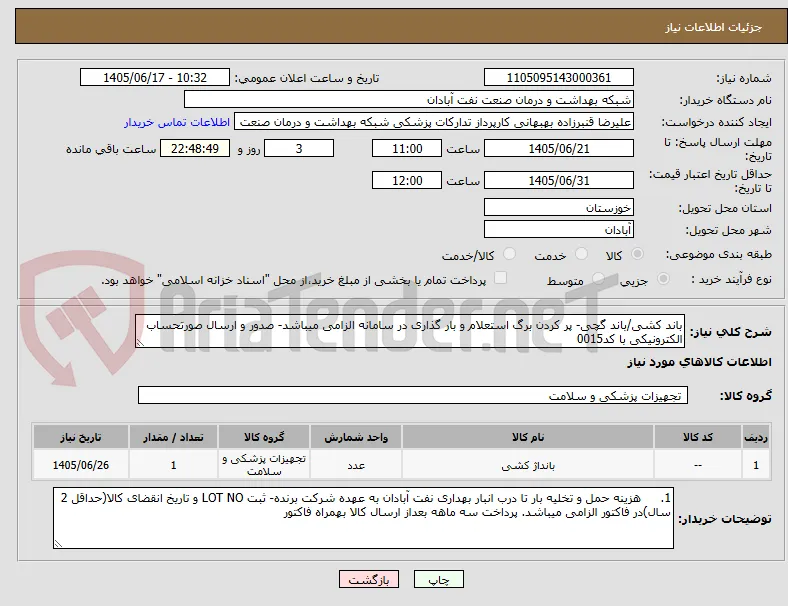Click the 1405/06/26 need date cell
The width and height of the screenshot is (788, 606).
point(81,465)
